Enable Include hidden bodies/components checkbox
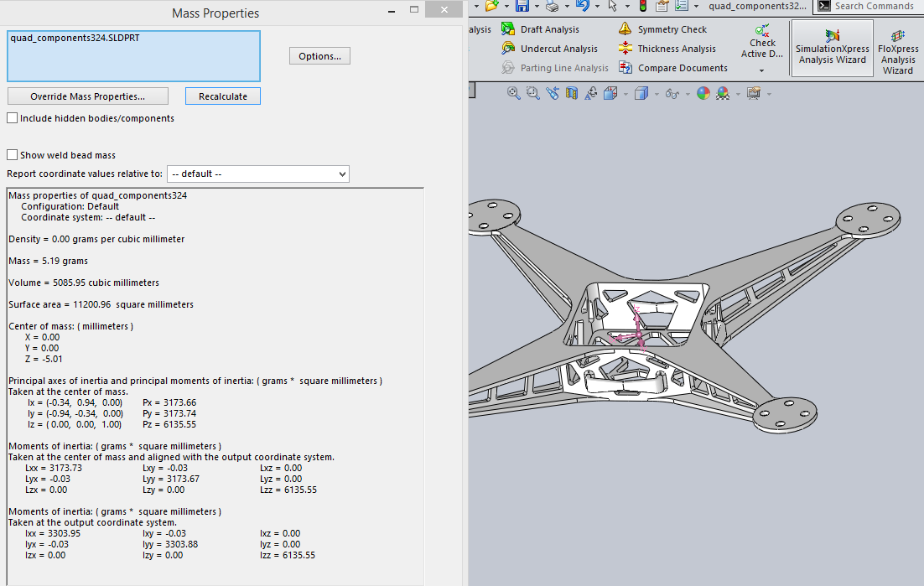 click(12, 118)
